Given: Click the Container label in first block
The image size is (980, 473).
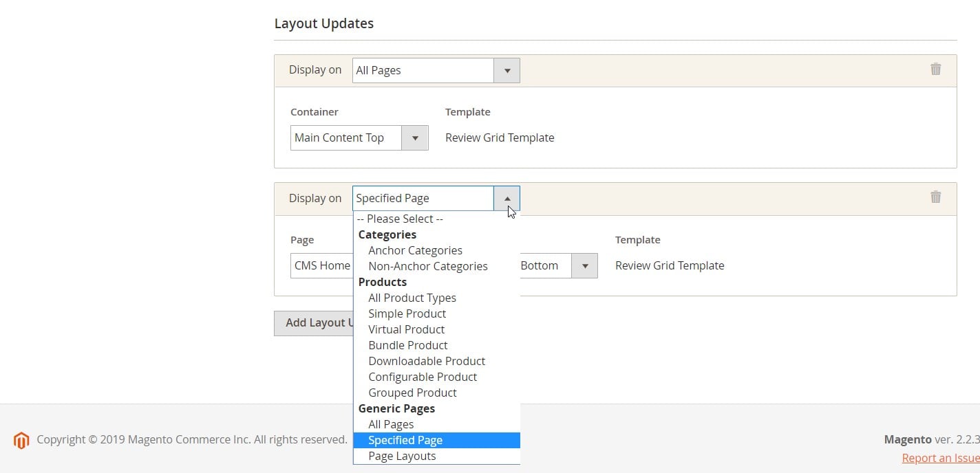Looking at the screenshot, I should [x=315, y=111].
